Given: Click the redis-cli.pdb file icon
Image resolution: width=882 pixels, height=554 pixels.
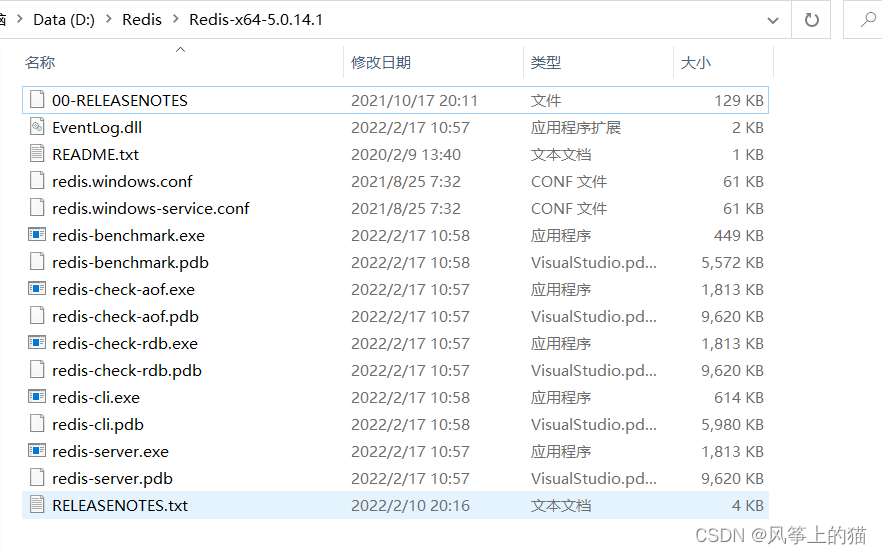Looking at the screenshot, I should click(x=37, y=424).
